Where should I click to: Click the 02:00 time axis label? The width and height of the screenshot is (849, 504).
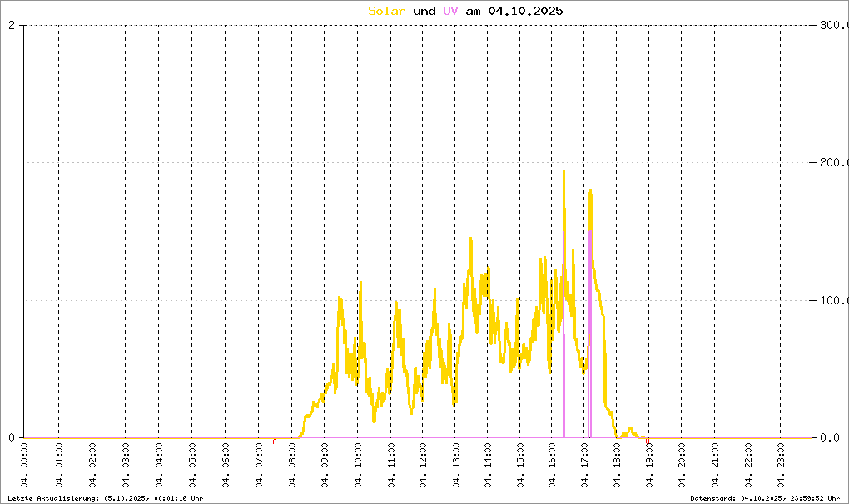coord(92,465)
